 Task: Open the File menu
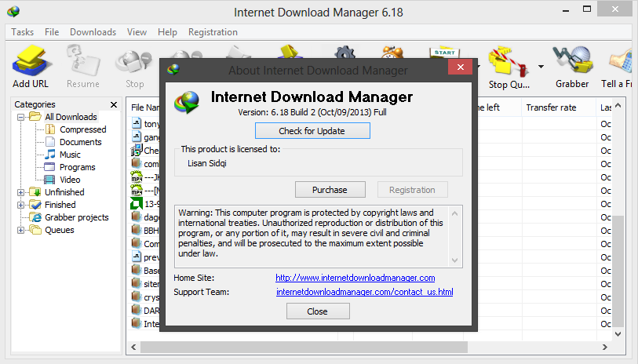click(x=52, y=31)
